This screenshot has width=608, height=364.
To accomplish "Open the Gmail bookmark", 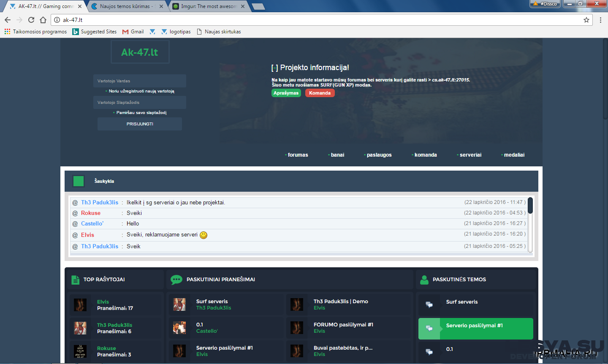I will [x=133, y=32].
